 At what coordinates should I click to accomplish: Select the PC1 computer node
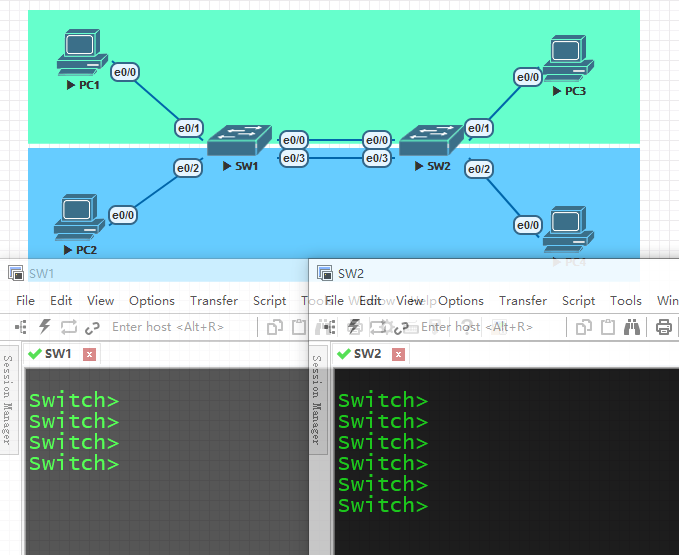[x=82, y=52]
